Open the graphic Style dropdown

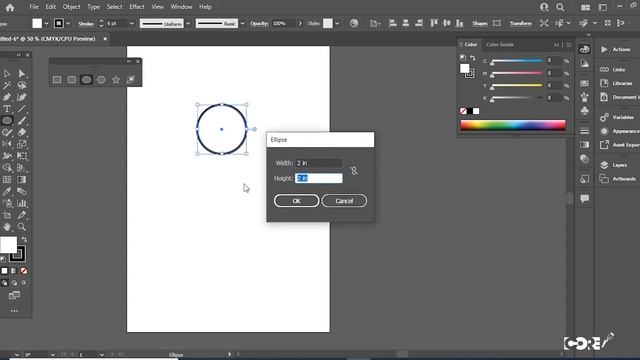[x=337, y=23]
